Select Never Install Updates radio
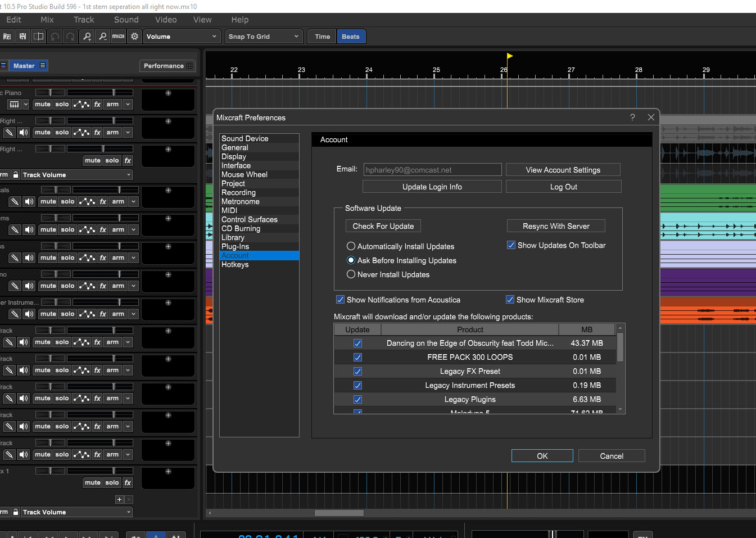 coord(351,274)
